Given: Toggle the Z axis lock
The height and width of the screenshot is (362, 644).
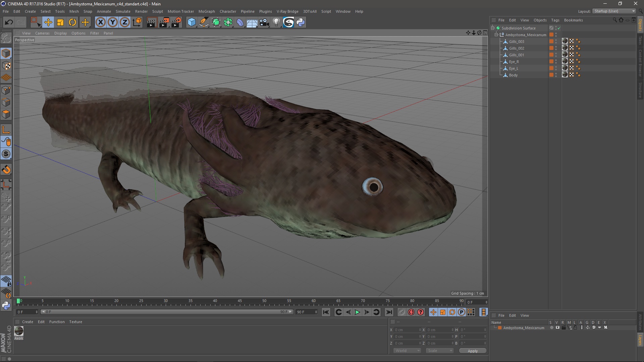Looking at the screenshot, I should (125, 22).
